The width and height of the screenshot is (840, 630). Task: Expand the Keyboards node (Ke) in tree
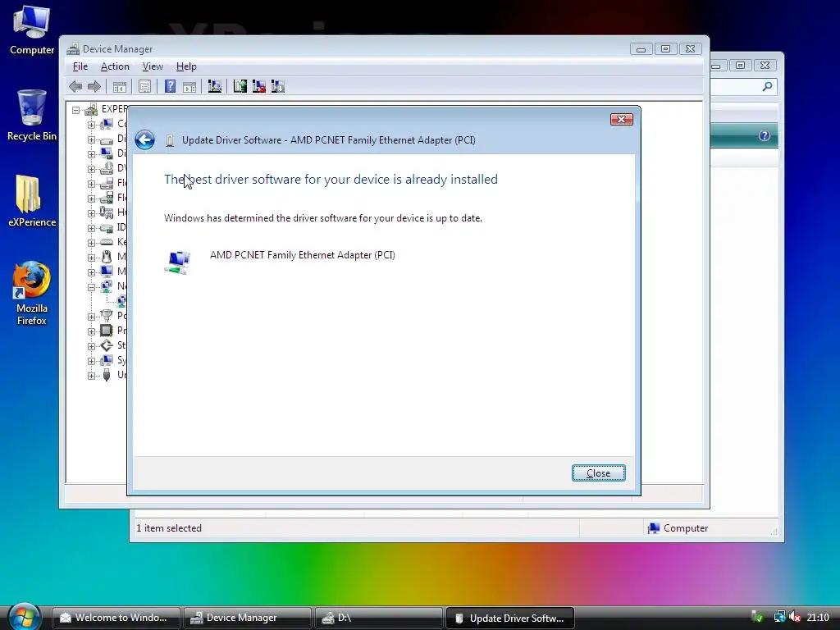coord(91,243)
